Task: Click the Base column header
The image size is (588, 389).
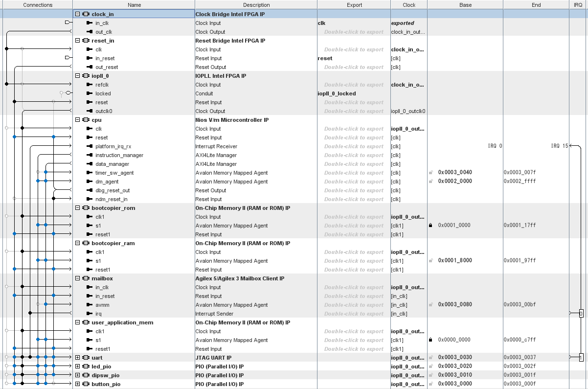Action: click(465, 5)
